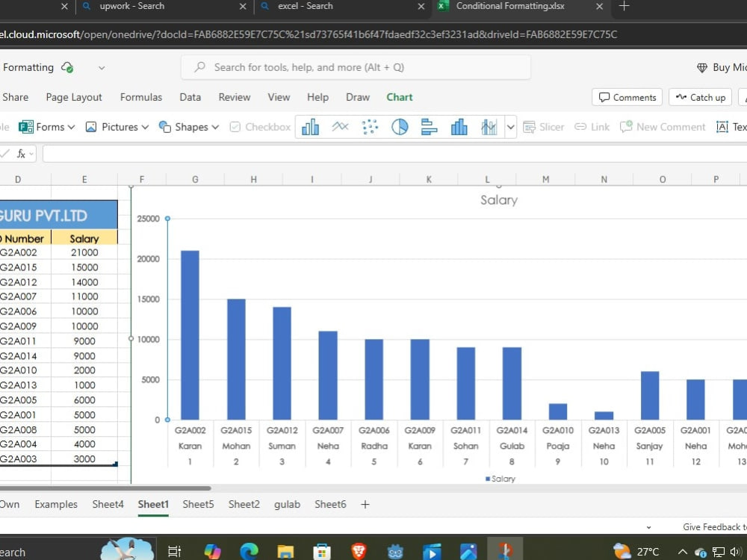Open the Draw tab
This screenshot has height=560, width=747.
click(x=358, y=97)
